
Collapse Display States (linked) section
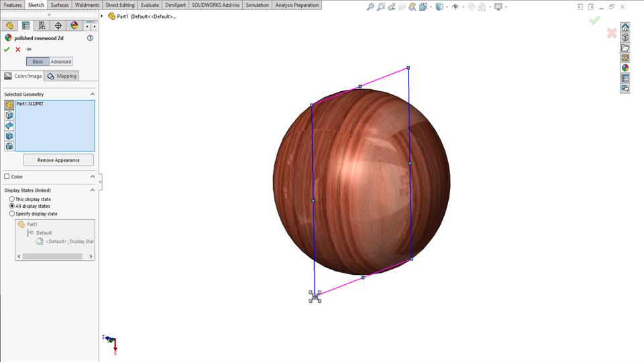(x=92, y=190)
